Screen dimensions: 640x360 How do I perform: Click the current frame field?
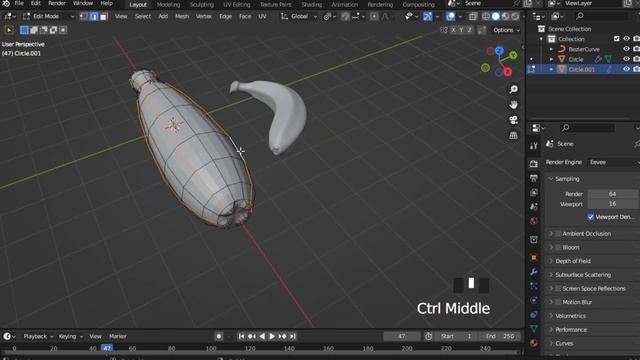(x=402, y=336)
